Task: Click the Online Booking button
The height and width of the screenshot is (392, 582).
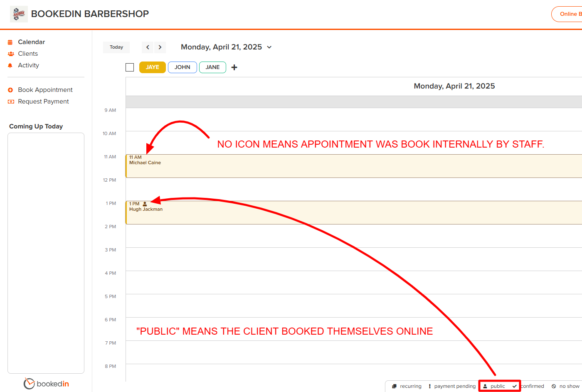Action: (x=567, y=14)
